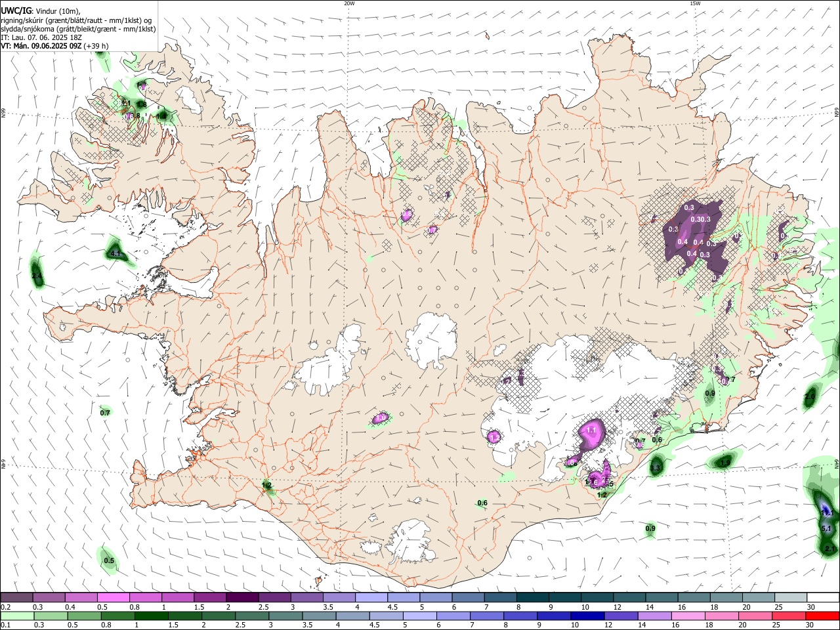Pick the pale pink swatch labeled 16 on the rain scale
The height and width of the screenshot is (630, 840).
coord(688,616)
